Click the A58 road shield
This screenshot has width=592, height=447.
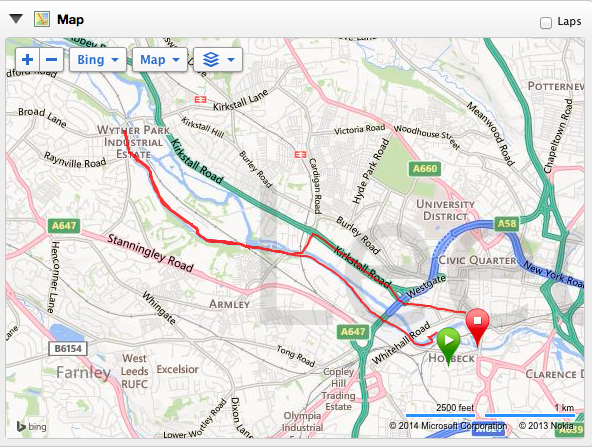pyautogui.click(x=507, y=224)
